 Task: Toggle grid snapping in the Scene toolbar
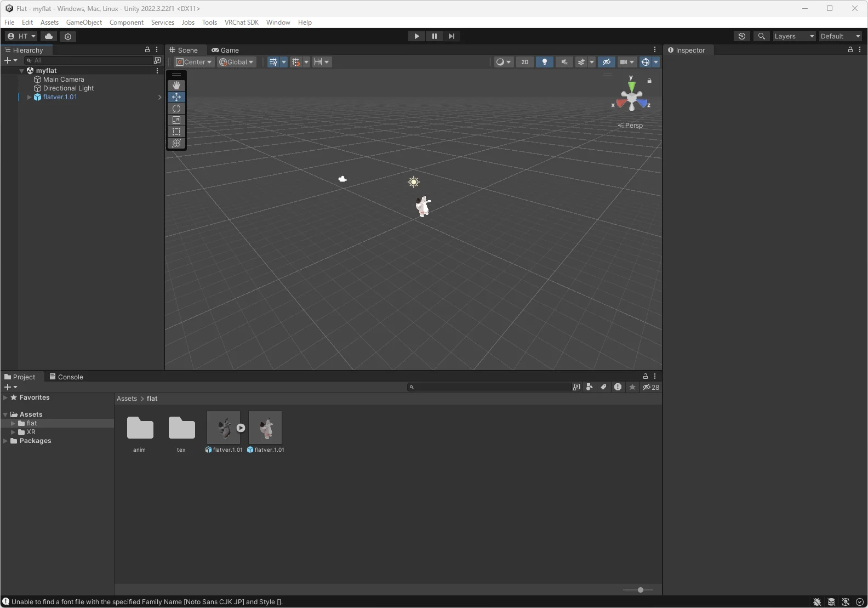296,62
